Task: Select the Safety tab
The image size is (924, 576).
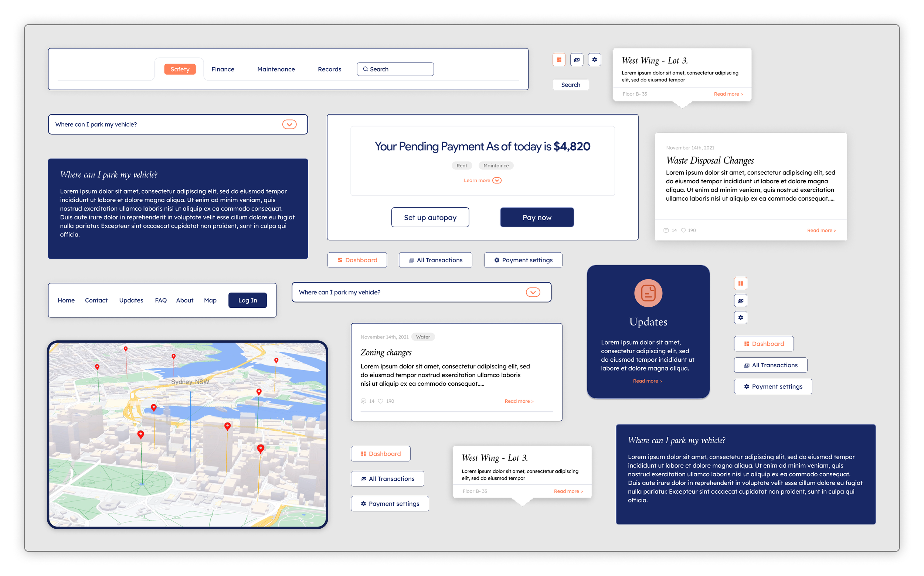Action: (180, 69)
